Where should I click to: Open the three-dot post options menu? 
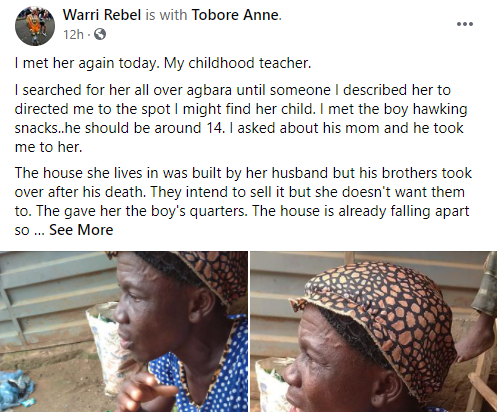tap(465, 24)
